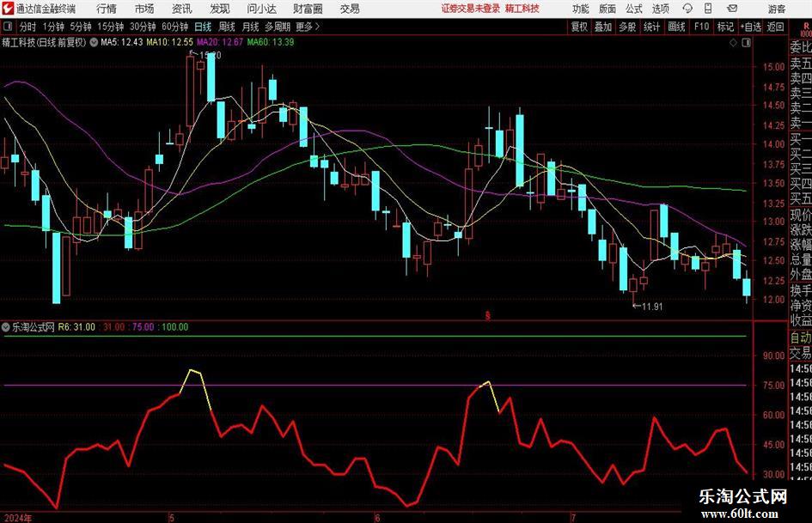This screenshot has width=812, height=523.
Task: Click the 换手 row in quote panel
Action: [801, 289]
